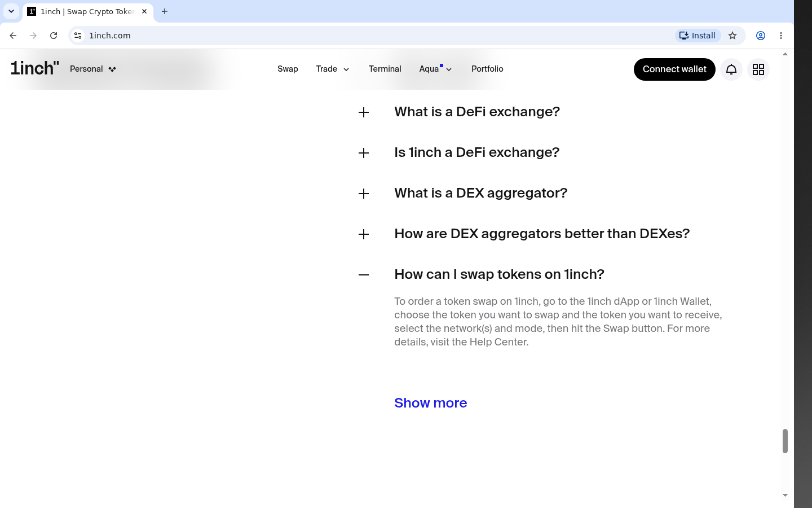812x508 pixels.
Task: Click the 'What is a DeFi exchange?' question
Action: pyautogui.click(x=477, y=112)
